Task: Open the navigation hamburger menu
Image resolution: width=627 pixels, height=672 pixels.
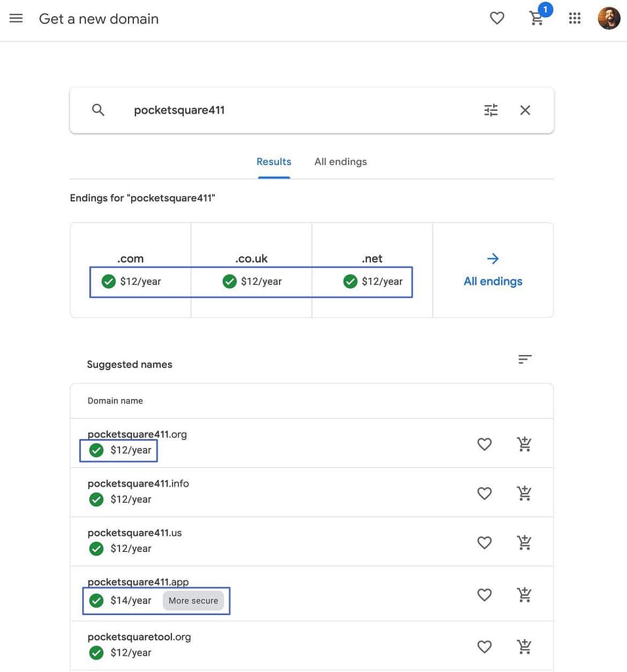Action: point(16,18)
